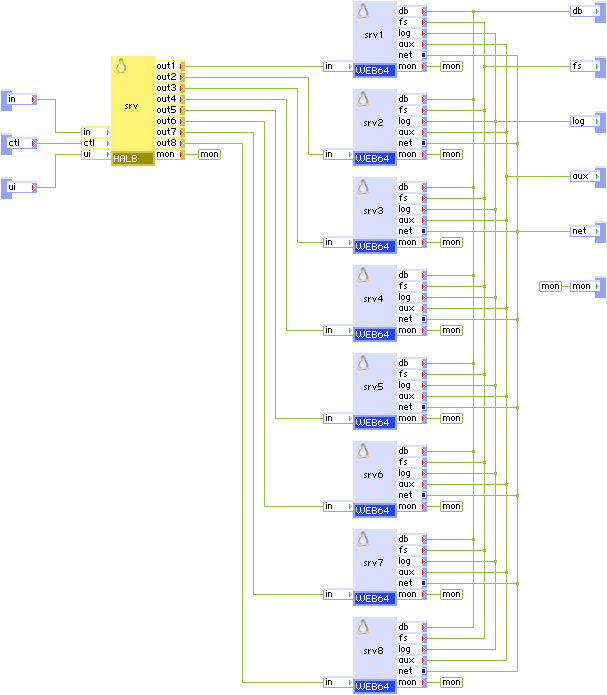Click the db output terminal at right edge
This screenshot has height=695, width=607.
point(585,12)
